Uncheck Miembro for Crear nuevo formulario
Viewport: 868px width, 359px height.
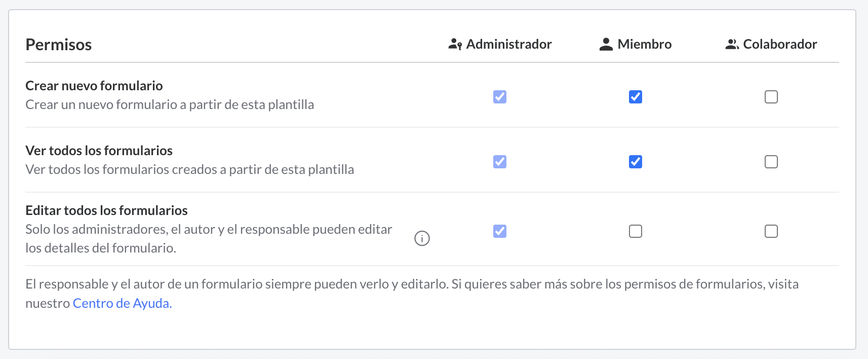coord(636,97)
